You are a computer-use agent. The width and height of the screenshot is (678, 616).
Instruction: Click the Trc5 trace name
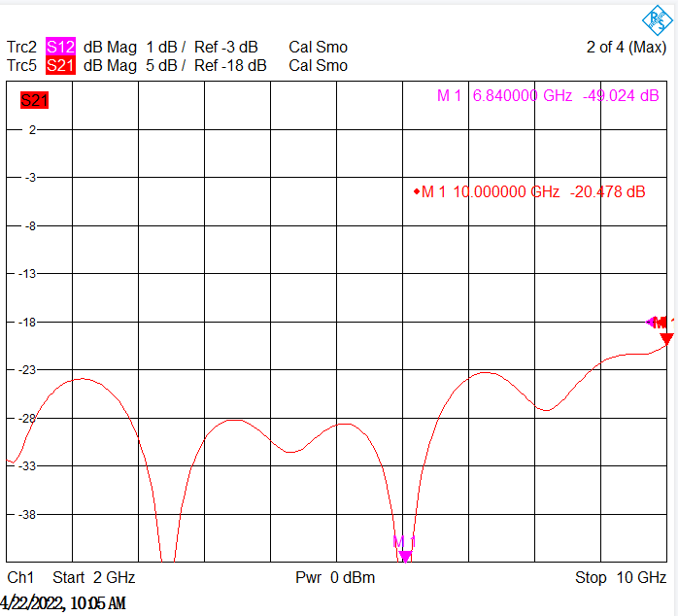21,65
